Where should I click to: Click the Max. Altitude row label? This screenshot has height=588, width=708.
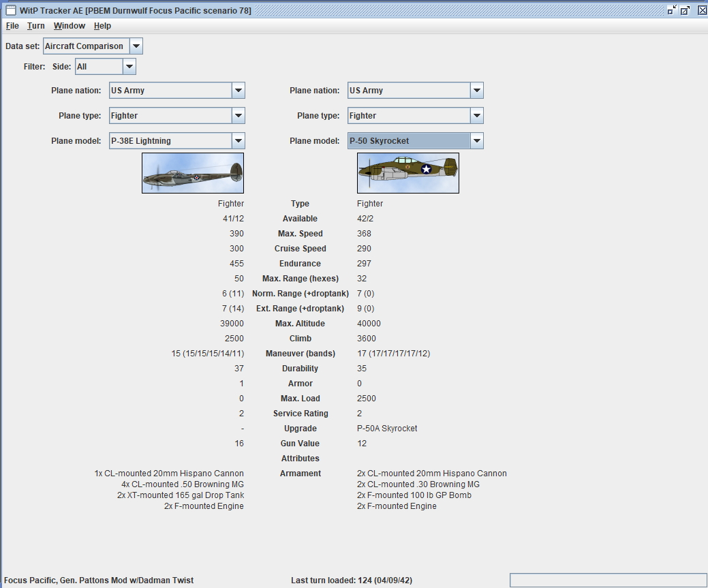(301, 324)
